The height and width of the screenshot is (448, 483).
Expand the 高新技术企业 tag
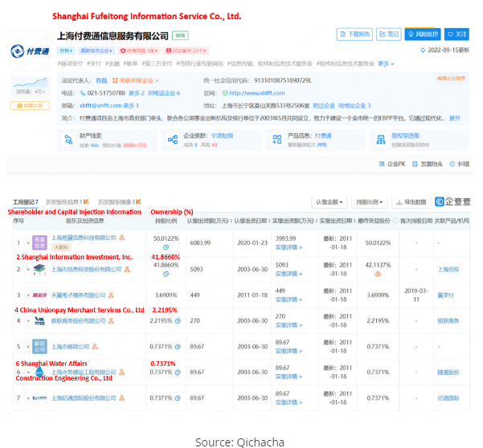point(96,51)
